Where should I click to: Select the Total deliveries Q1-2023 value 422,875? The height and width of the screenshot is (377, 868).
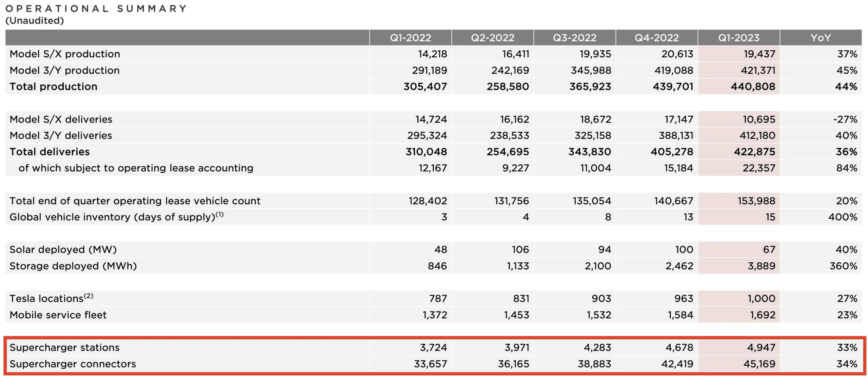click(x=754, y=152)
